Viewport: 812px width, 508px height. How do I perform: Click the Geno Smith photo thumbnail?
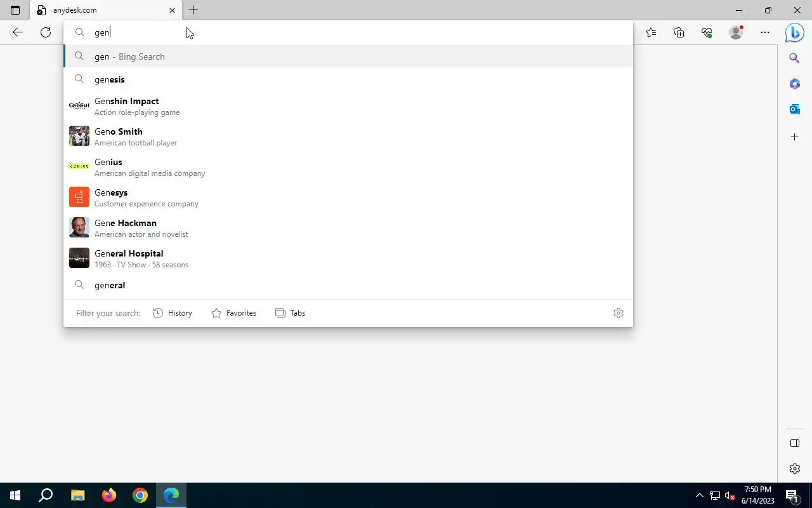coord(79,136)
